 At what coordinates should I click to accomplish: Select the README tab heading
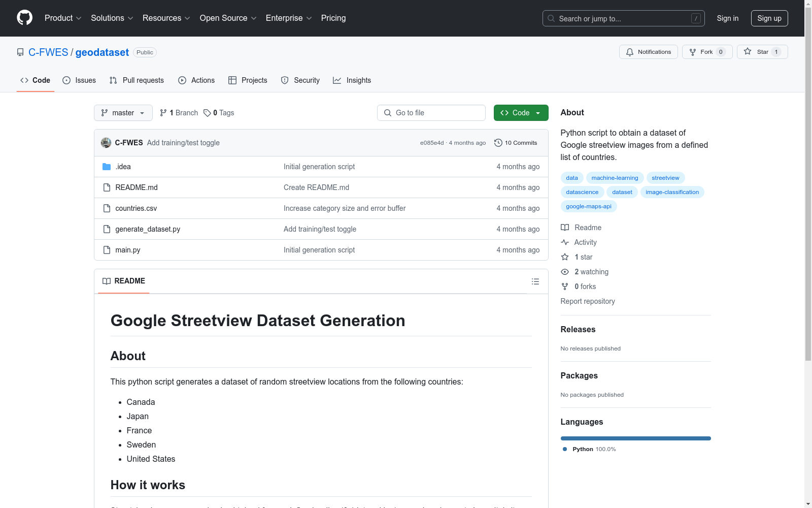click(x=124, y=281)
